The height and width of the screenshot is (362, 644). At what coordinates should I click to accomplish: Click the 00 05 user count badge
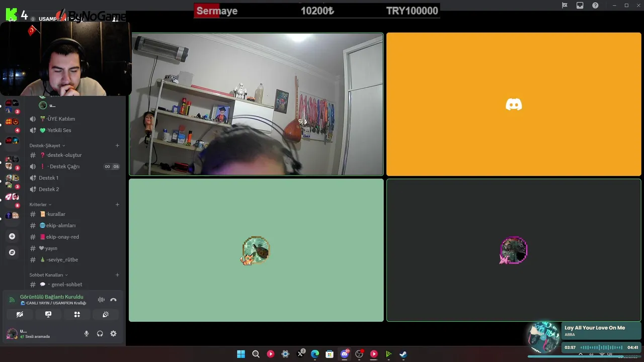tap(112, 166)
